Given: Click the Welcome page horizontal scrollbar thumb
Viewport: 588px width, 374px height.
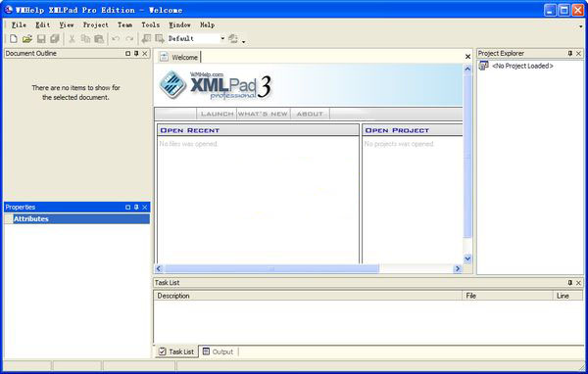Looking at the screenshot, I should click(271, 268).
